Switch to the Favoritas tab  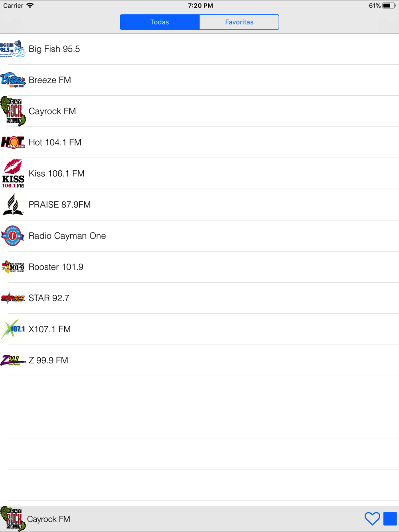(239, 22)
